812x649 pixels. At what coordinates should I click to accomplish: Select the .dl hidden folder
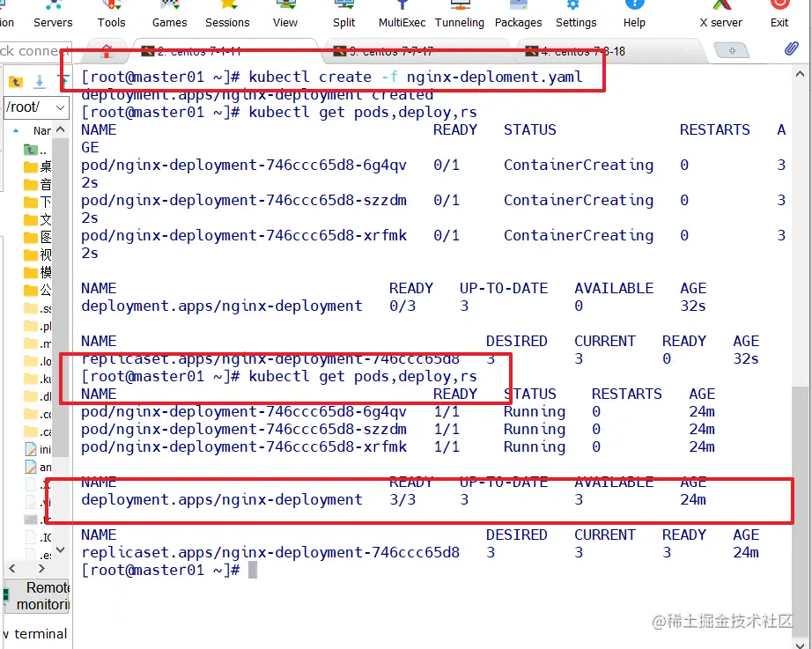tap(38, 397)
